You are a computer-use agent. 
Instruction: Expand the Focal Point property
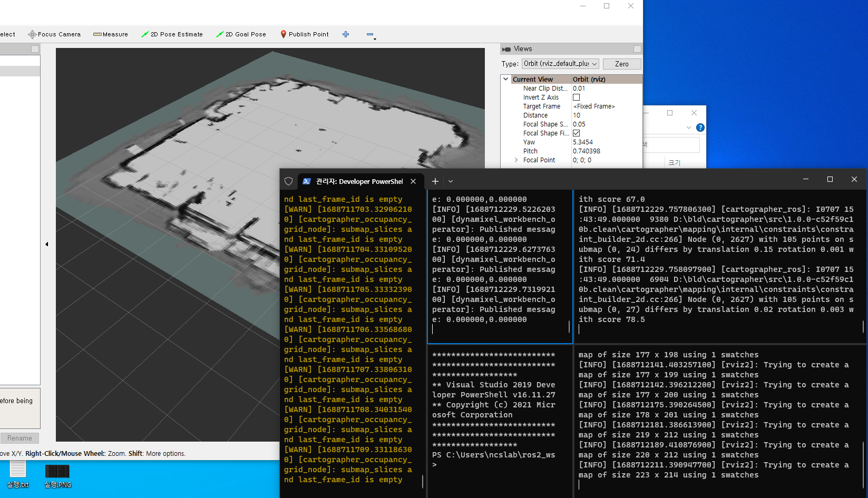[x=516, y=160]
